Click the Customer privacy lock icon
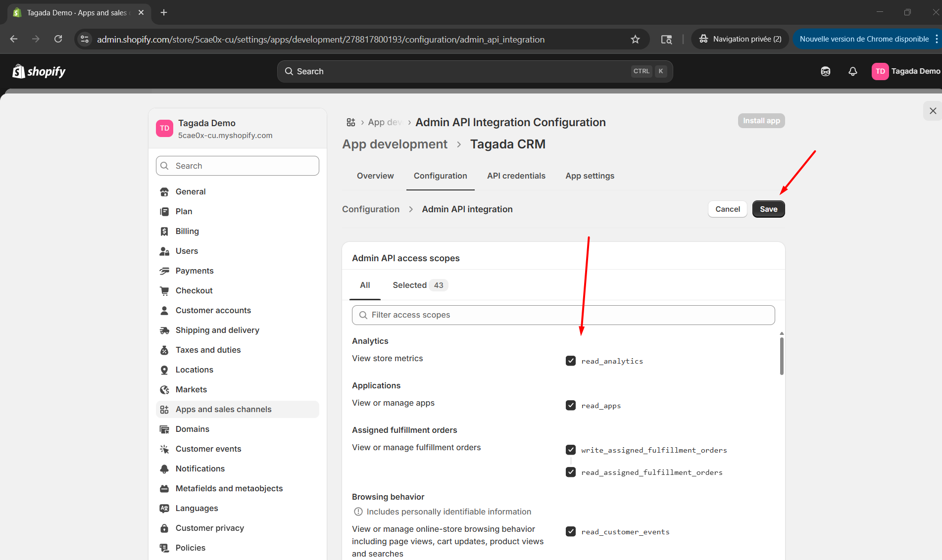This screenshot has height=560, width=942. 164,528
